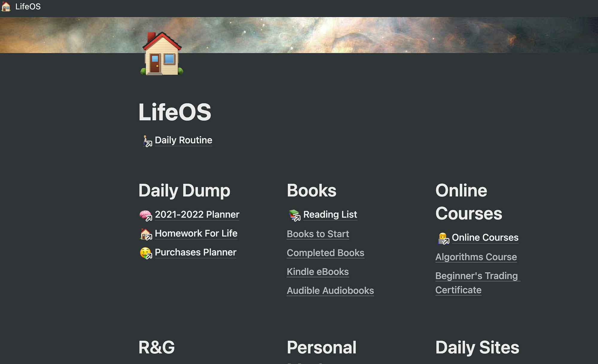Follow the Books to Start link
The image size is (598, 364).
click(318, 234)
